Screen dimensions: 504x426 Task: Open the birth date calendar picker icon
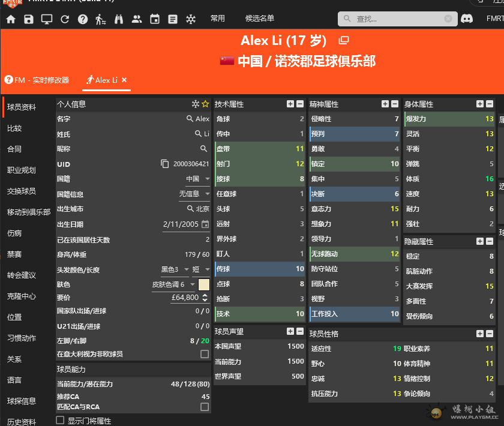coord(205,224)
